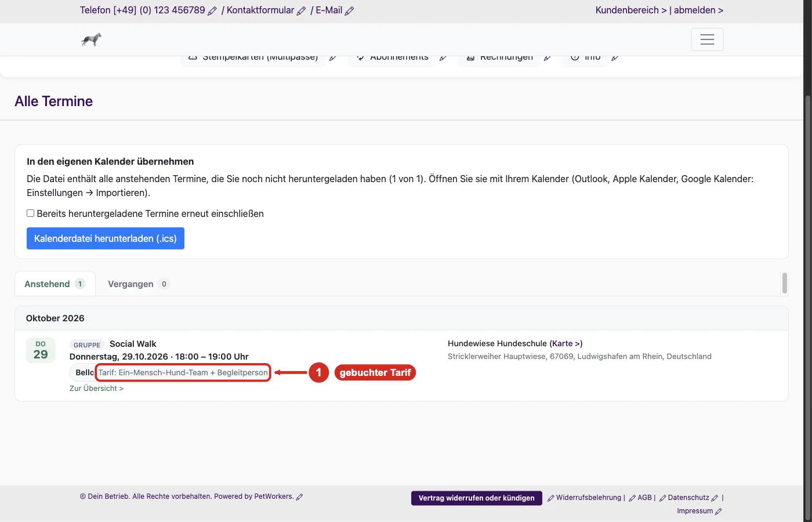Click the Telefon number link
The image size is (812, 522).
(143, 10)
